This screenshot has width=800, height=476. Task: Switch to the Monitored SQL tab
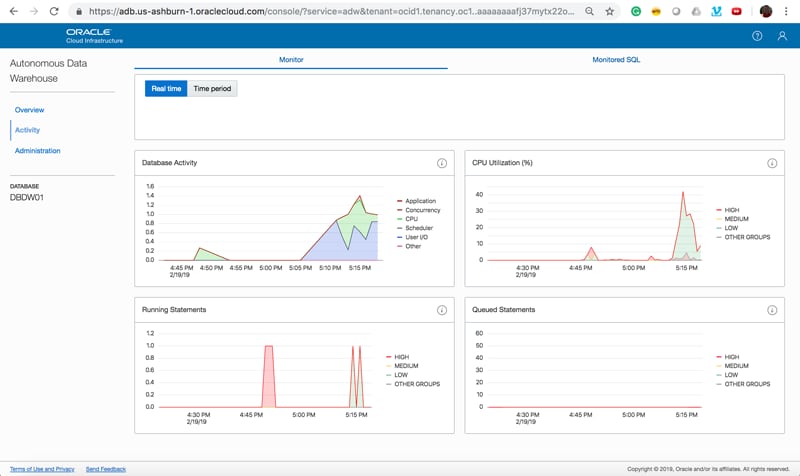coord(616,60)
